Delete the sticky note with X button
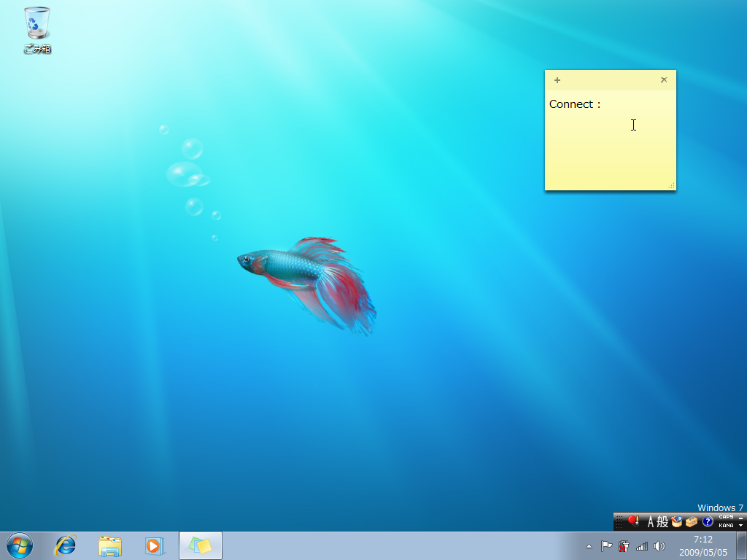The width and height of the screenshot is (747, 560). click(664, 80)
